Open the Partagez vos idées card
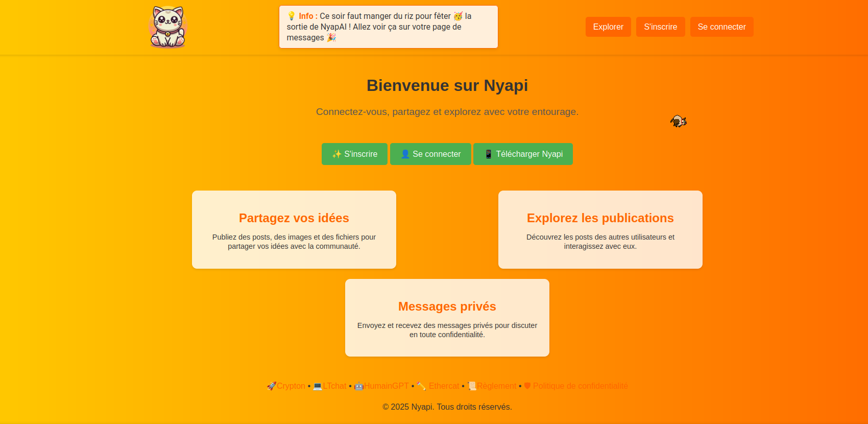The height and width of the screenshot is (424, 868). pos(294,229)
